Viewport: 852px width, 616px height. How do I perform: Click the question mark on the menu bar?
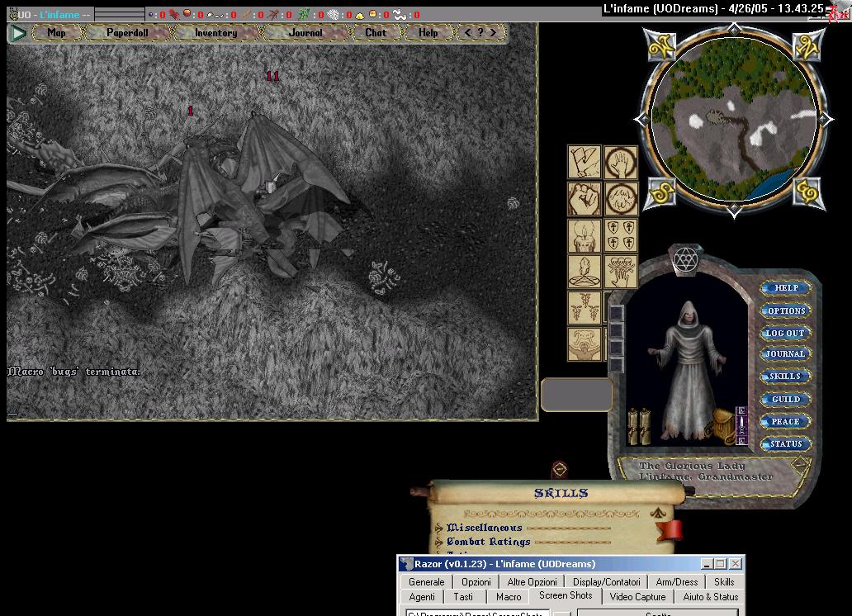tap(480, 33)
